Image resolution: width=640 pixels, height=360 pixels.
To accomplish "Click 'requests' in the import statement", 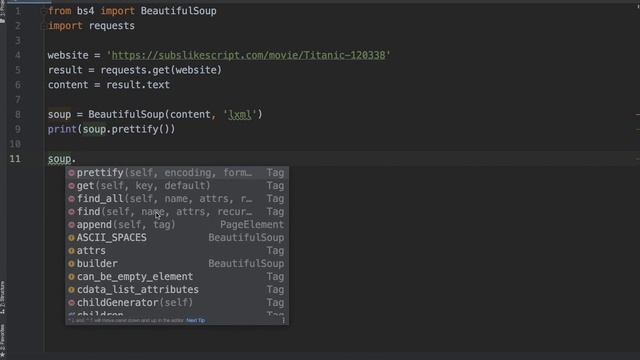I will (111, 26).
